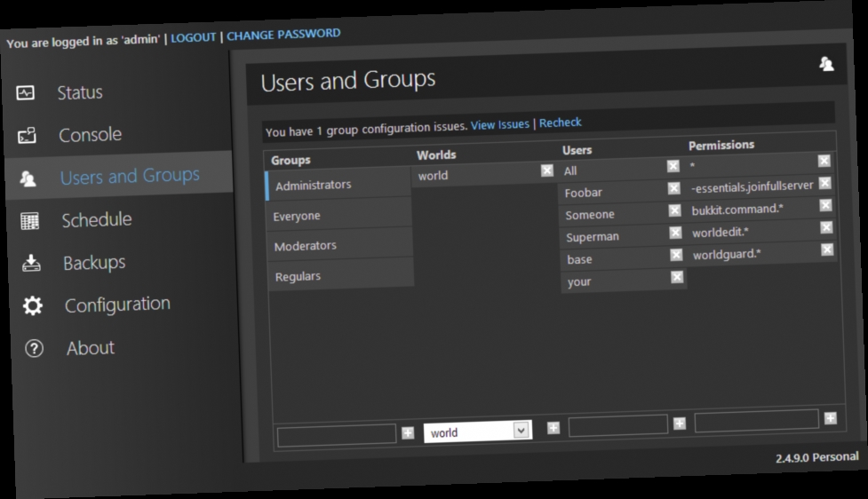Click the new user name input field
This screenshot has height=499, width=868.
coord(617,425)
